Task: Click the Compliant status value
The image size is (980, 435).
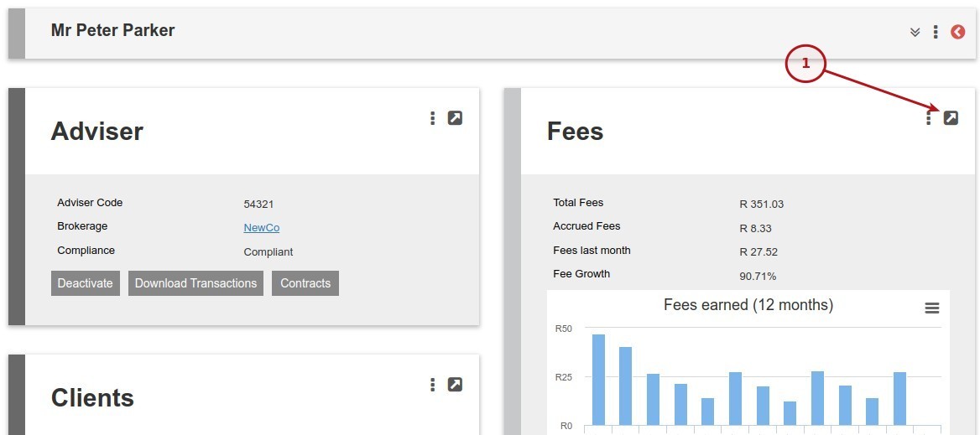Action: point(268,252)
